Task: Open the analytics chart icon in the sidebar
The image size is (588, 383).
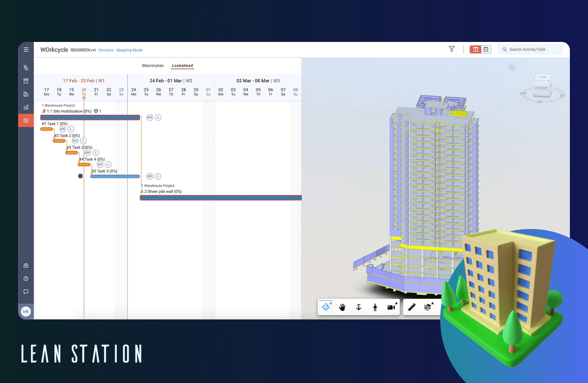Action: pyautogui.click(x=26, y=107)
